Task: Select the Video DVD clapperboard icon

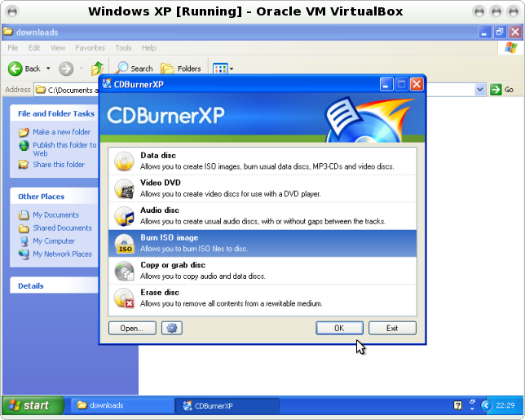Action: (124, 188)
